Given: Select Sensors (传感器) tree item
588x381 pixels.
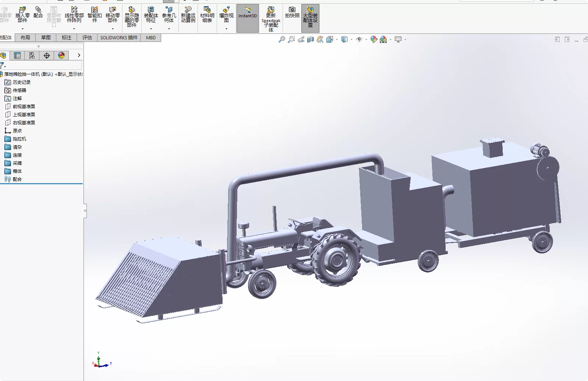Looking at the screenshot, I should [15, 90].
